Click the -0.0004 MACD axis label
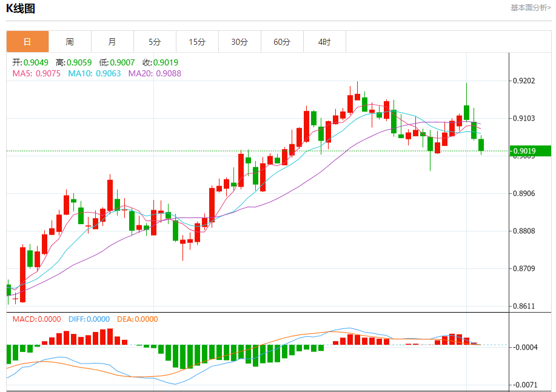 point(525,347)
